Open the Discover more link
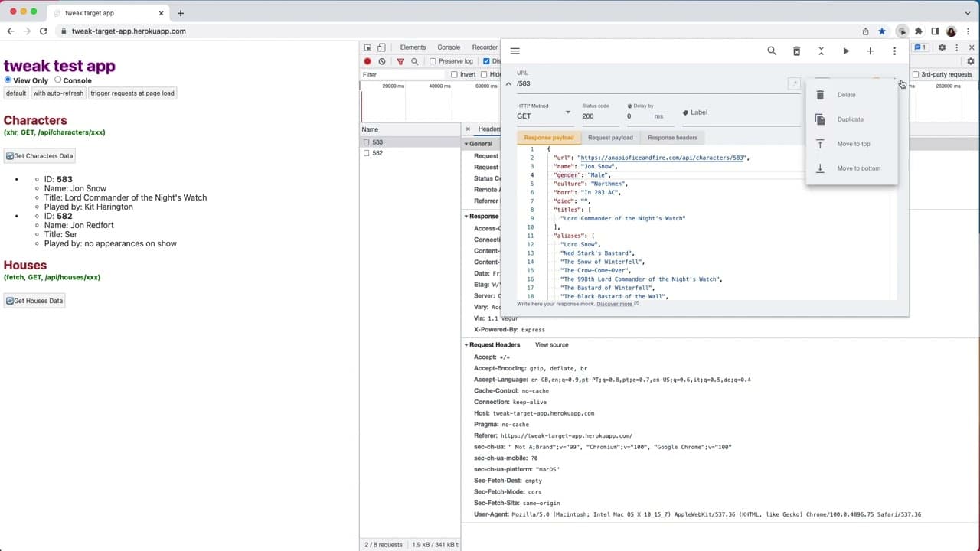 pyautogui.click(x=617, y=304)
